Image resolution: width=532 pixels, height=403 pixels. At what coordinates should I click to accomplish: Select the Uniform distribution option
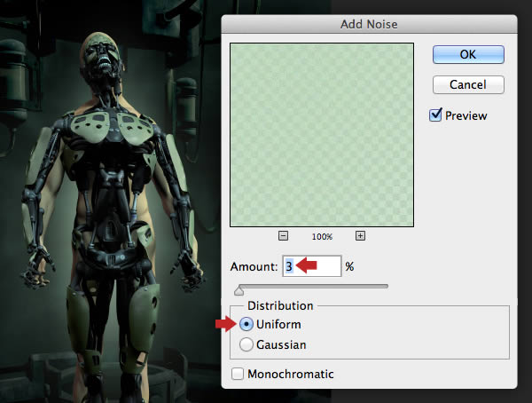(x=246, y=324)
